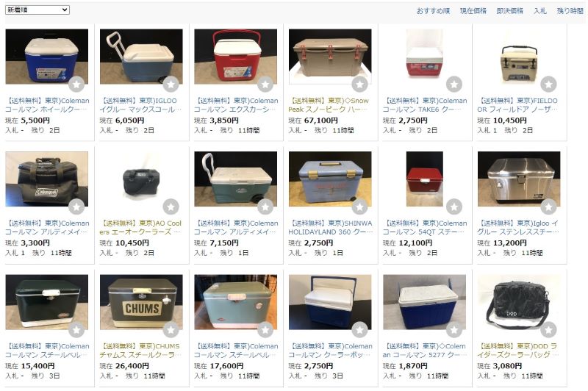Star the CHUMS steel cooler listing

pyautogui.click(x=171, y=329)
